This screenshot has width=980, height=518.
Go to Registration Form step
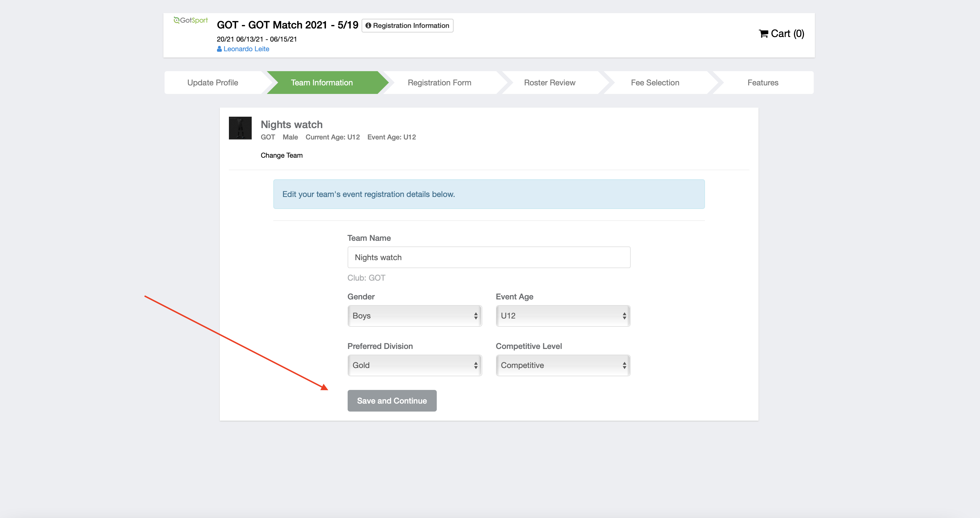pyautogui.click(x=439, y=83)
